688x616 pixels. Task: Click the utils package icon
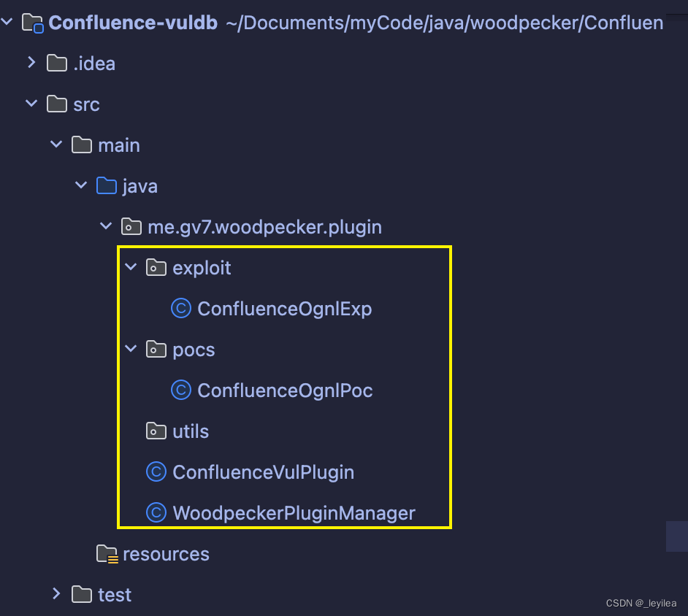tap(156, 431)
